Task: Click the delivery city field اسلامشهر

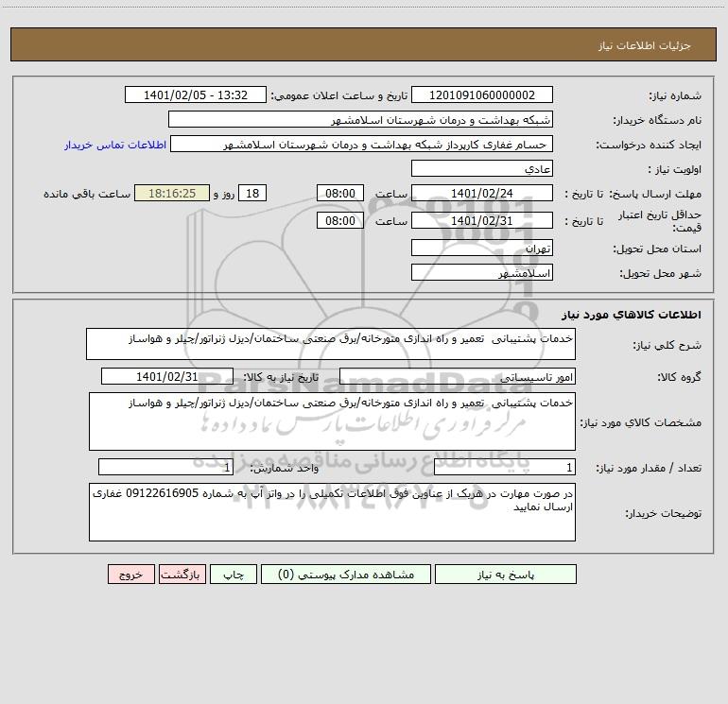Action: click(x=482, y=272)
